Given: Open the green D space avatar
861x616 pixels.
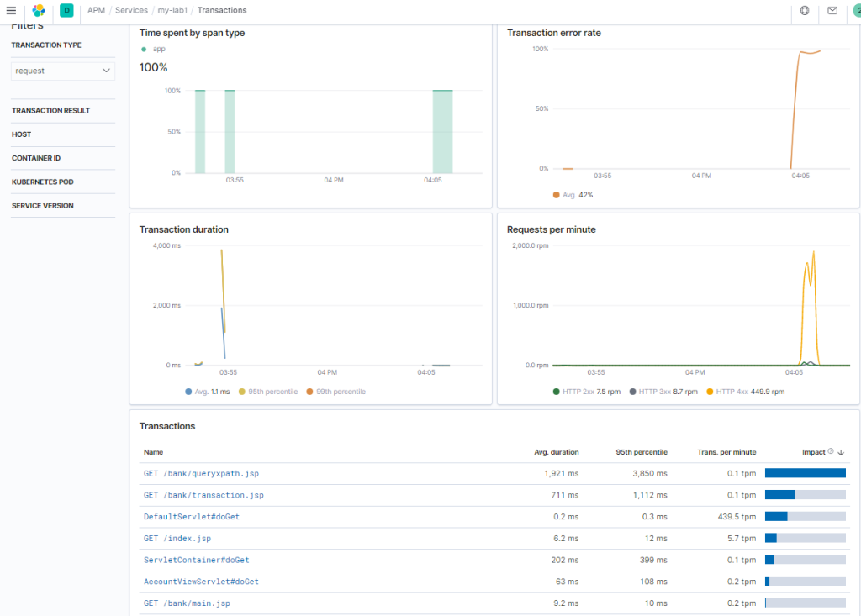Looking at the screenshot, I should pos(66,10).
